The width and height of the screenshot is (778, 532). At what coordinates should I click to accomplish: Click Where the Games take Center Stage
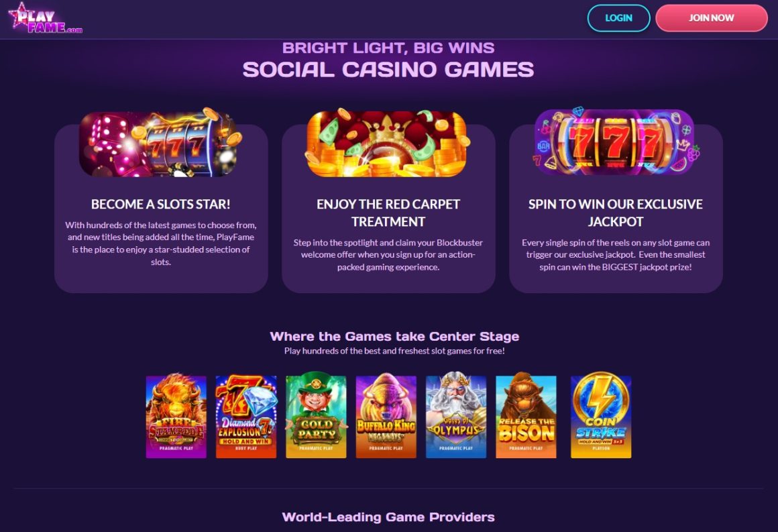(x=394, y=337)
